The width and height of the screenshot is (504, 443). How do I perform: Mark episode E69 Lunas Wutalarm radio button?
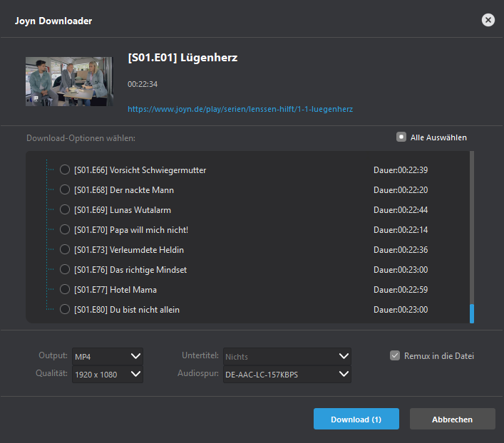click(x=65, y=210)
